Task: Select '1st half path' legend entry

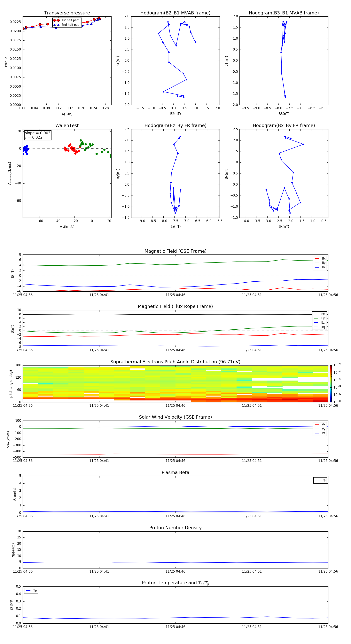Action: pos(67,20)
